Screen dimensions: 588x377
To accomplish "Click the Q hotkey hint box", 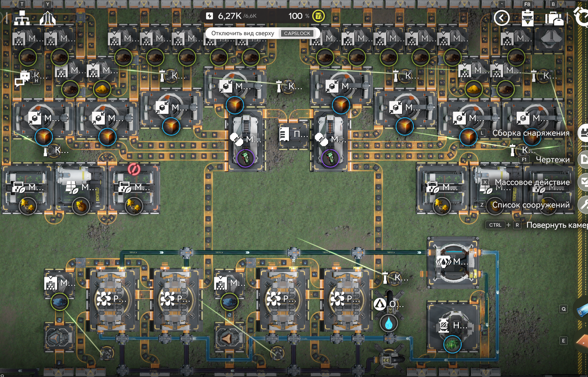I will point(564,309).
